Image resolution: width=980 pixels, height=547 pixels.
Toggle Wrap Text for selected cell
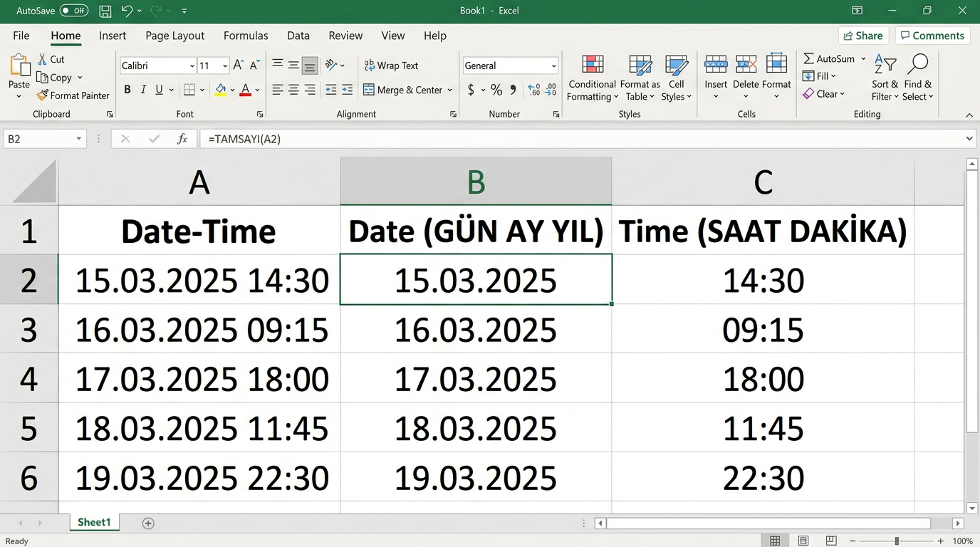tap(390, 66)
